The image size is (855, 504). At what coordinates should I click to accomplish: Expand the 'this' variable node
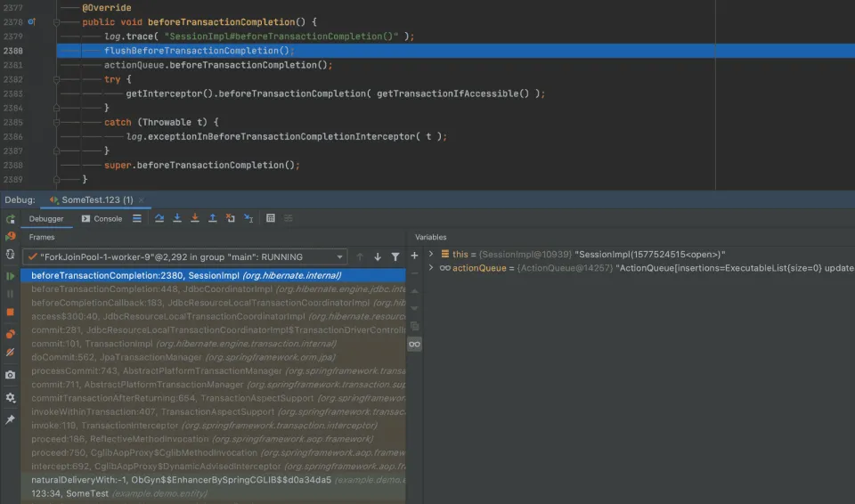431,254
